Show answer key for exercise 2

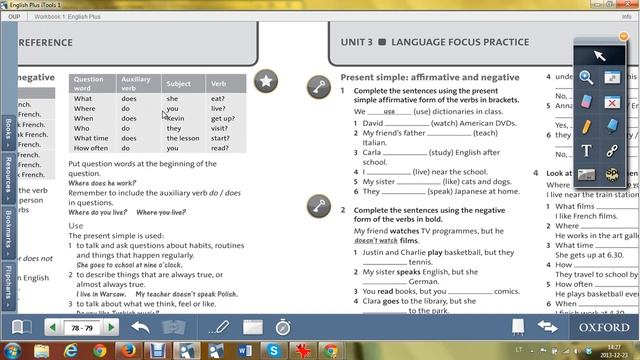(319, 206)
